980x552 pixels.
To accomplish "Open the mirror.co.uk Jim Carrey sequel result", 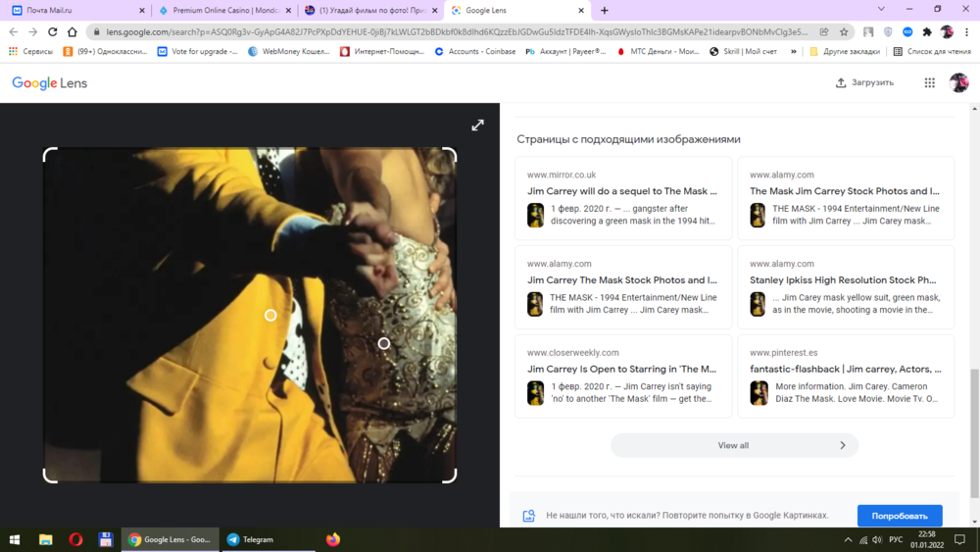I will click(623, 198).
